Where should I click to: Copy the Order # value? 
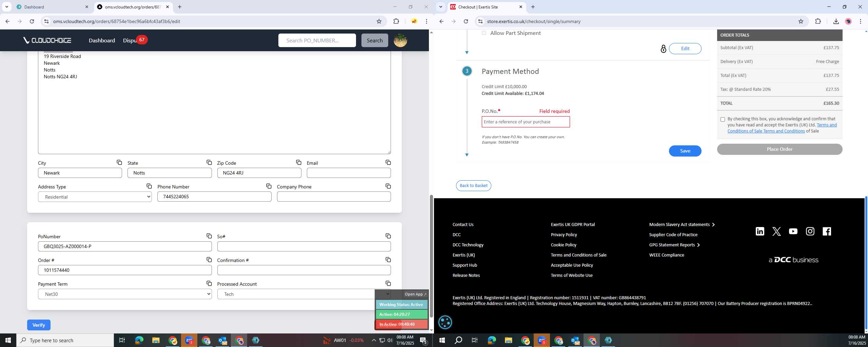[209, 260]
